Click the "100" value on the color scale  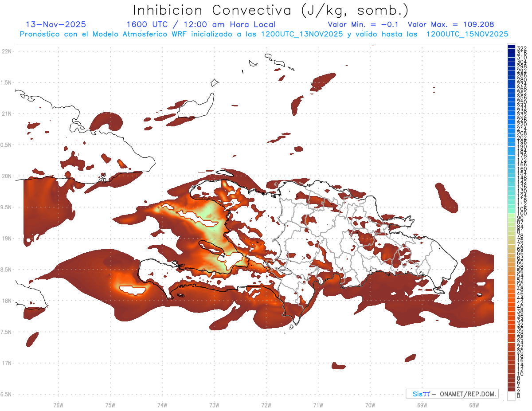click(x=522, y=214)
